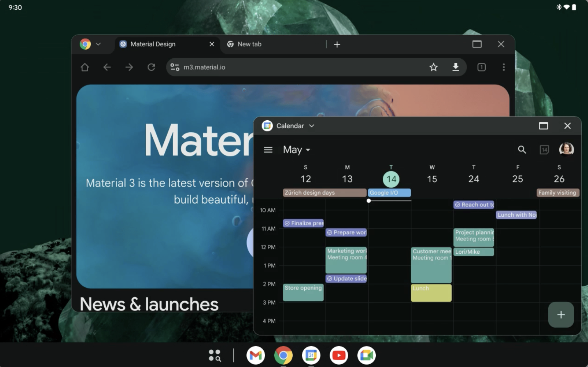Screen dimensions: 588x367
Task: Open Project planning event on Thursday
Action: (x=474, y=237)
